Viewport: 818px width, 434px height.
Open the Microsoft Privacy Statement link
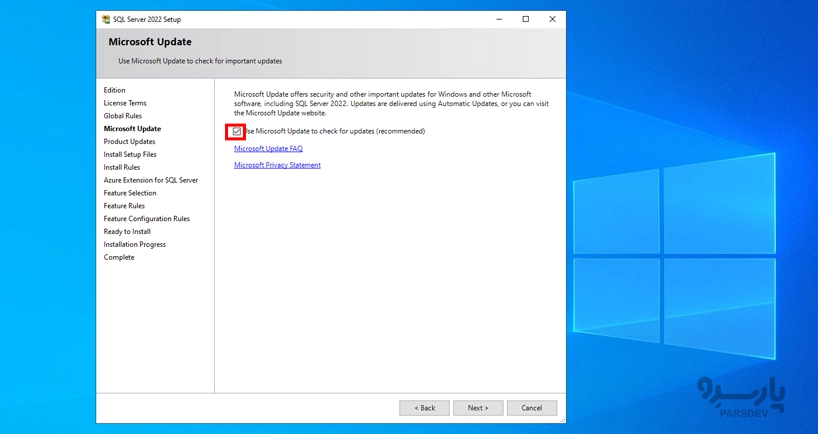point(277,165)
